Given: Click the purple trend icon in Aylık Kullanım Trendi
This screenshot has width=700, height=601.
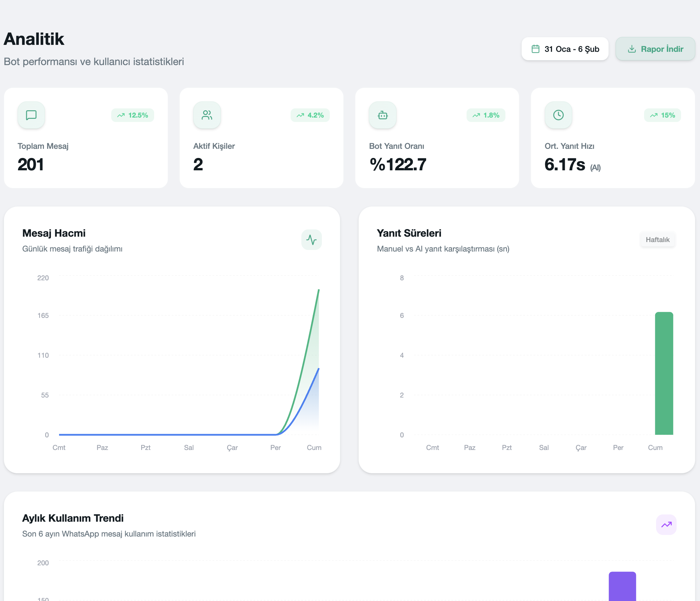Looking at the screenshot, I should [x=666, y=525].
